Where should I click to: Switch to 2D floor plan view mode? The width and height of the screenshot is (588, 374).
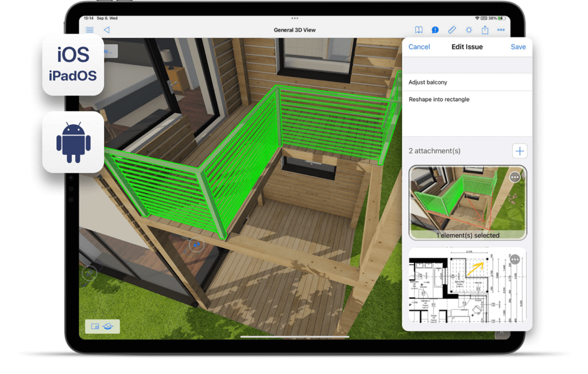pyautogui.click(x=95, y=326)
